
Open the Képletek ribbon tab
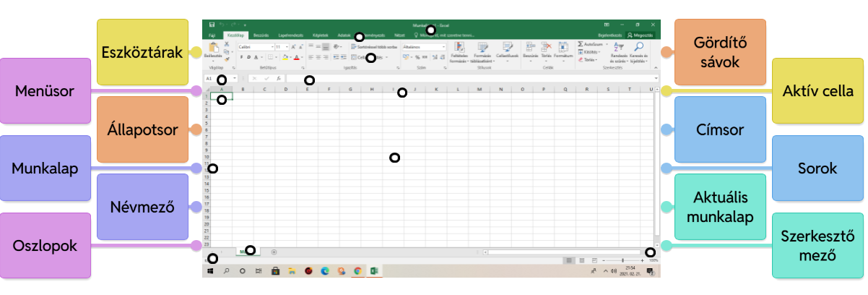320,35
